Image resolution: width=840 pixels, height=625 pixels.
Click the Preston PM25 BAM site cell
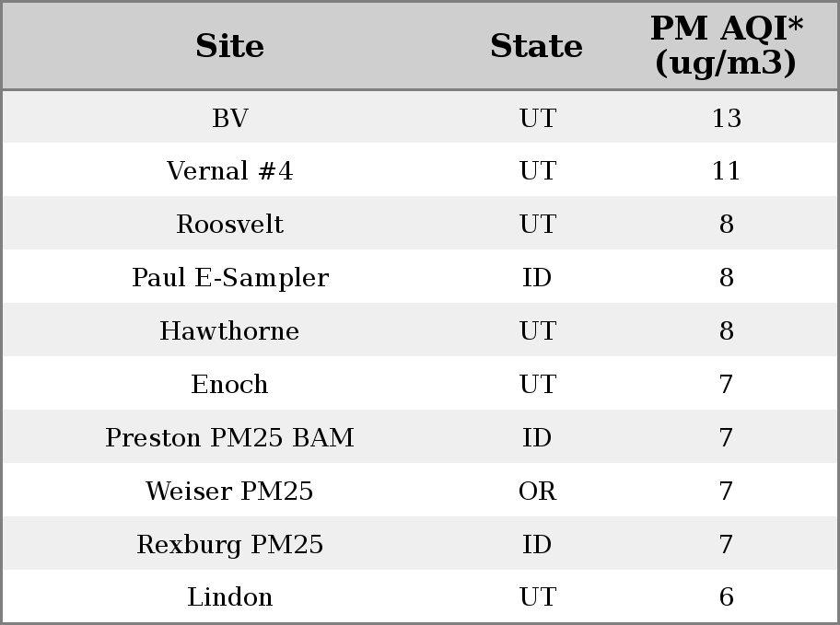pos(230,437)
